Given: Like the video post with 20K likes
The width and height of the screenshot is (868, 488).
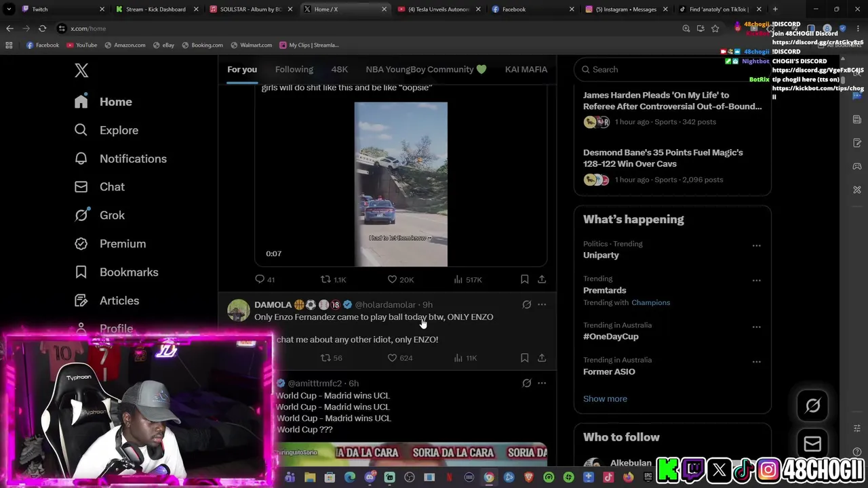Looking at the screenshot, I should pos(400,279).
